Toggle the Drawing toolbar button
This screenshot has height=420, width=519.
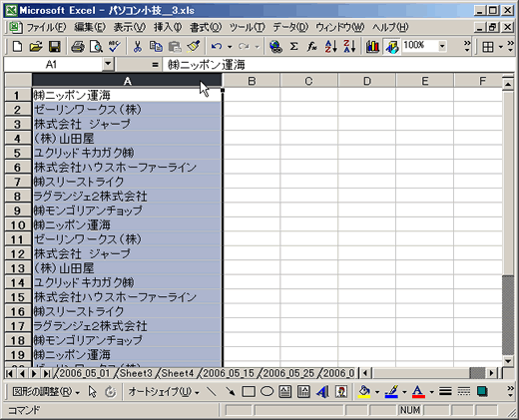[392, 46]
